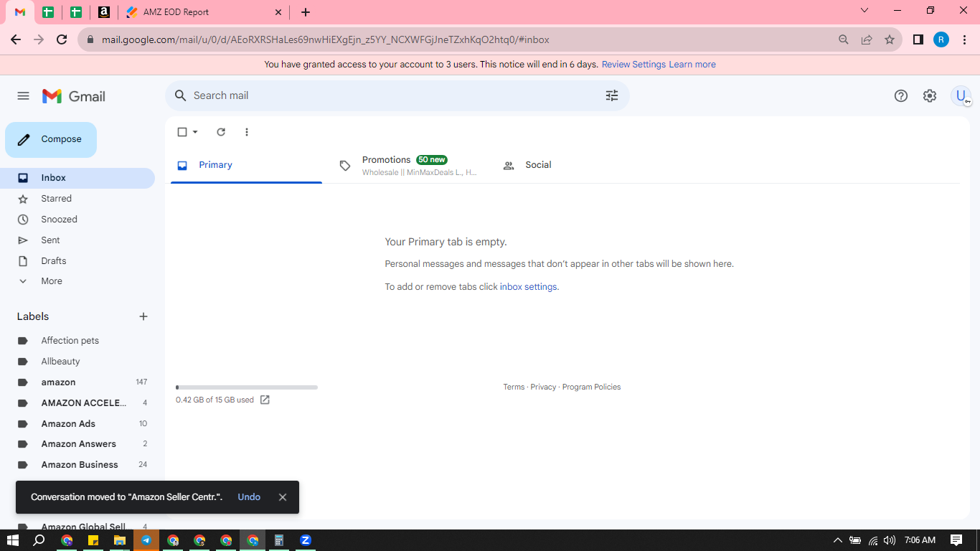The width and height of the screenshot is (980, 551).
Task: Focus the Search mail field
Action: coord(397,95)
